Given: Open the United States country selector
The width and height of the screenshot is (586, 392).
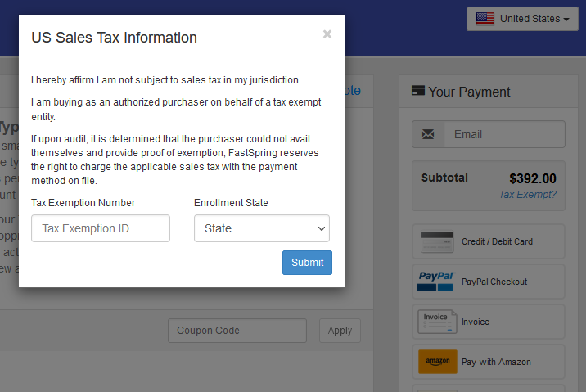Looking at the screenshot, I should [x=522, y=19].
